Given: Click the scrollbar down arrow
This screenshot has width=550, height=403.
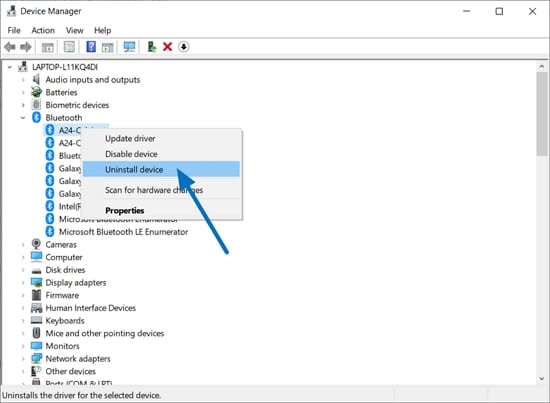Looking at the screenshot, I should (542, 379).
